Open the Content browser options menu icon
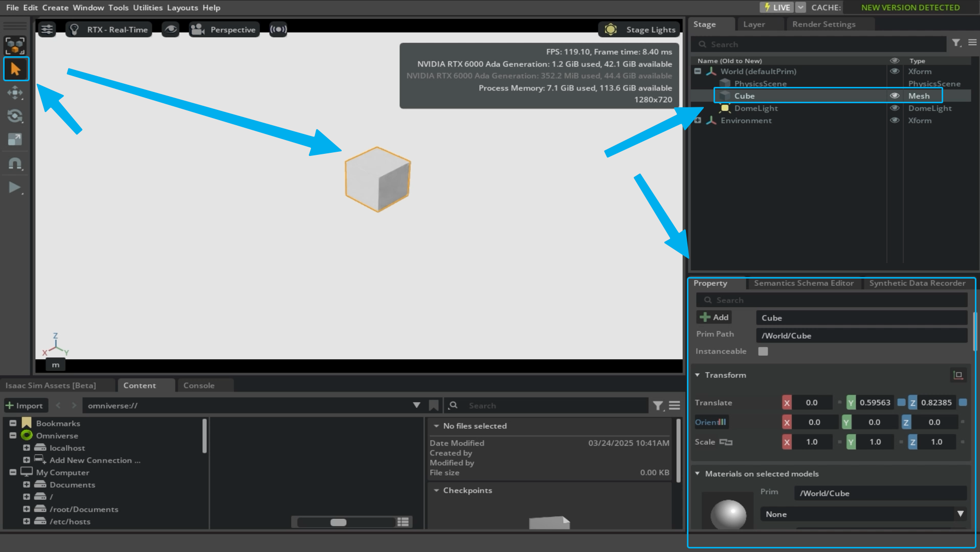The height and width of the screenshot is (552, 980). (x=675, y=406)
